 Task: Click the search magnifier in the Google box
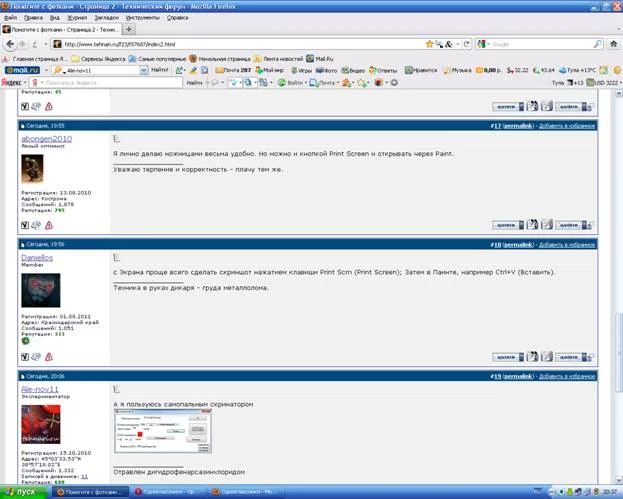pyautogui.click(x=597, y=44)
